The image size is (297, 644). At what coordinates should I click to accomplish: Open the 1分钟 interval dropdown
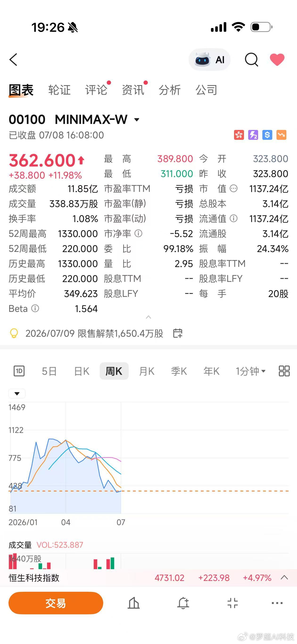250,371
